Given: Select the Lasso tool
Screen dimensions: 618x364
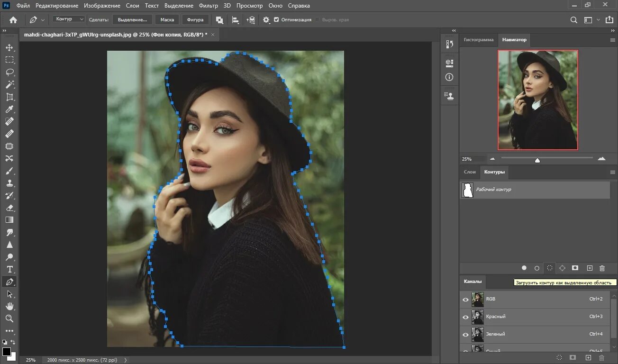Looking at the screenshot, I should coord(9,73).
